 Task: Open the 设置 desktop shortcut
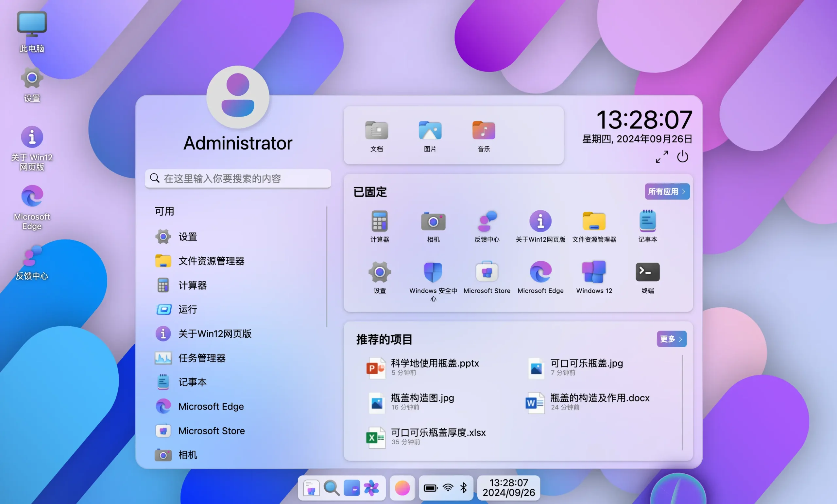pyautogui.click(x=32, y=85)
